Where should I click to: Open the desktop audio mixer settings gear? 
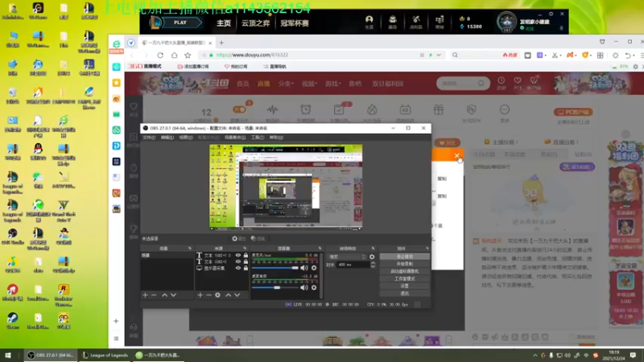pos(314,288)
